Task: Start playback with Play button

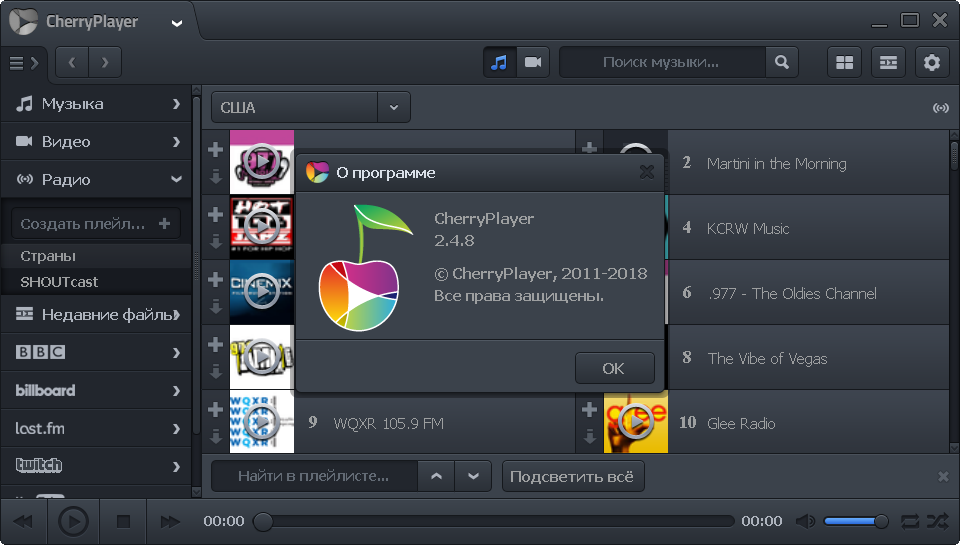Action: click(x=73, y=522)
